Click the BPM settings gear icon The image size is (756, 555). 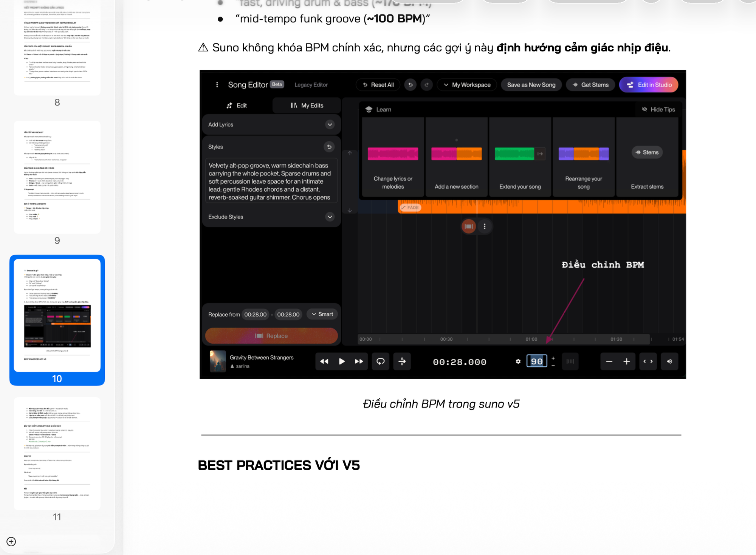click(518, 361)
